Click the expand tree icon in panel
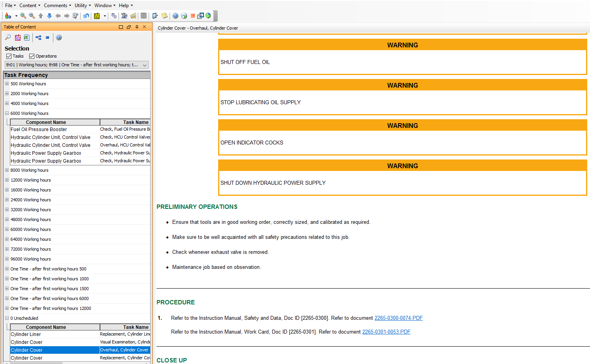Screen dimensions: 590x364 coord(38,38)
